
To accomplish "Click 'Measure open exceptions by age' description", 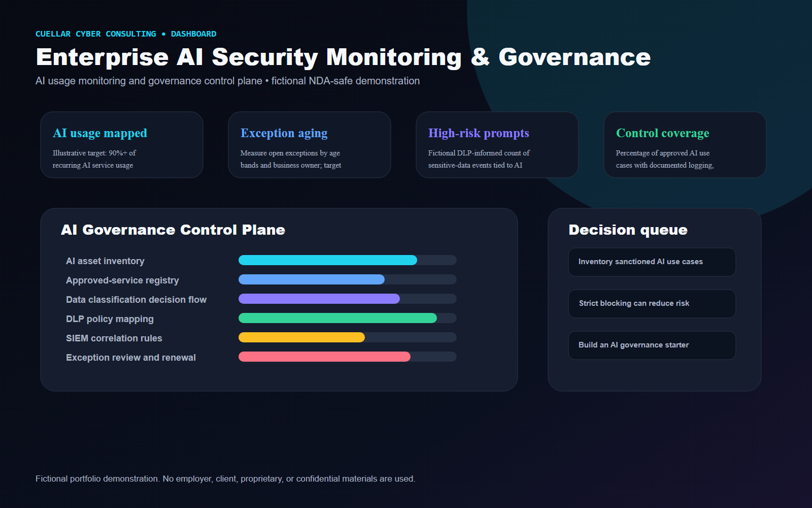I will (290, 153).
